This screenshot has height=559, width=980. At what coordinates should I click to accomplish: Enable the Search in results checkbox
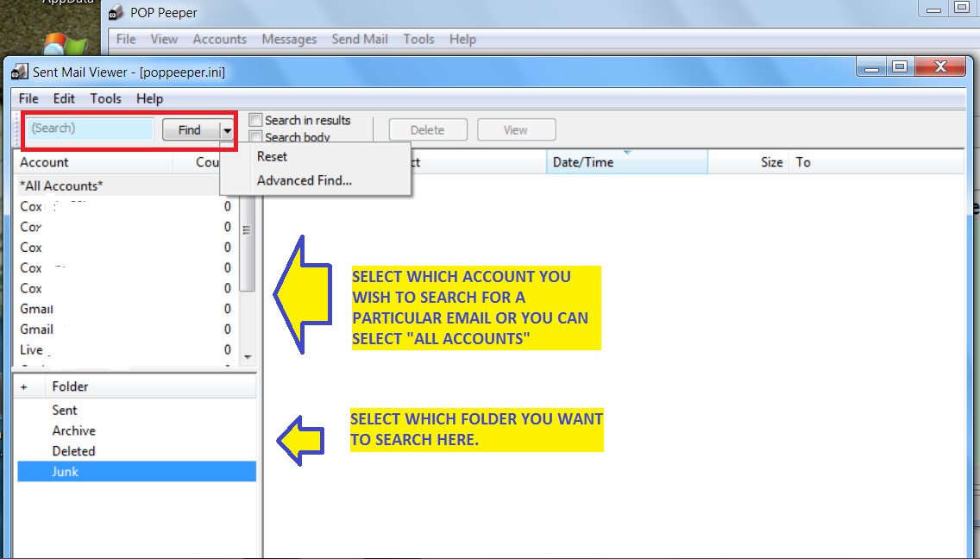tap(255, 119)
